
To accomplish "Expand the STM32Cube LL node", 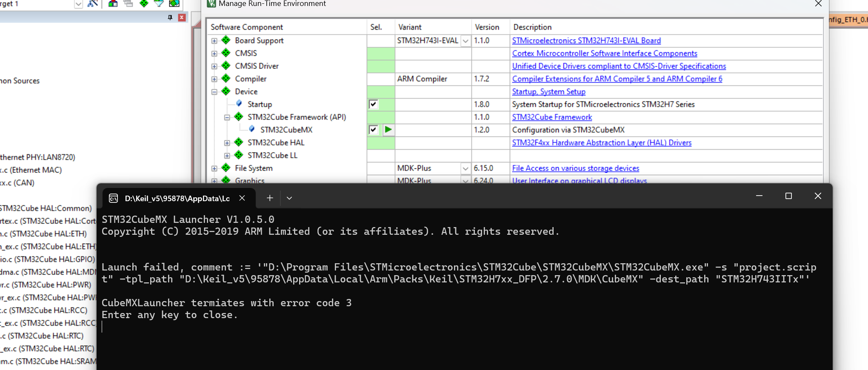I will (x=227, y=156).
